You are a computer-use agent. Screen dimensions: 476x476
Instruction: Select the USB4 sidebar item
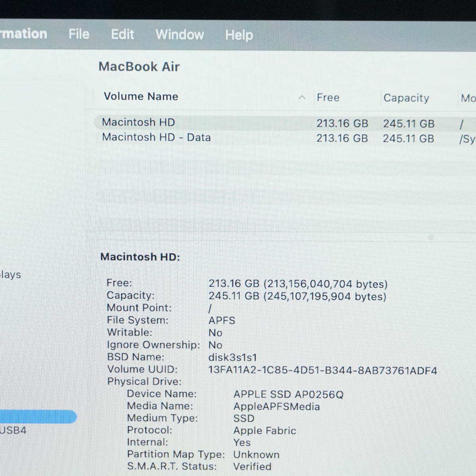tap(13, 430)
